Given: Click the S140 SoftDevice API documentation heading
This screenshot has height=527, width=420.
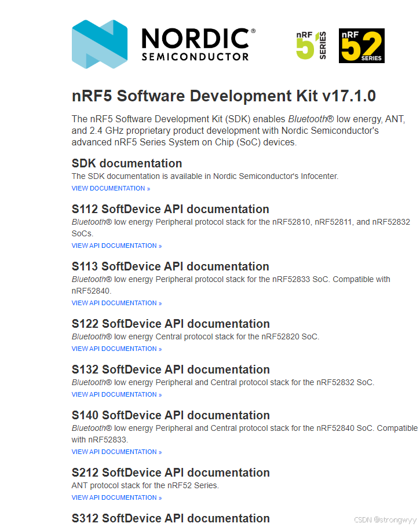Looking at the screenshot, I should 170,415.
